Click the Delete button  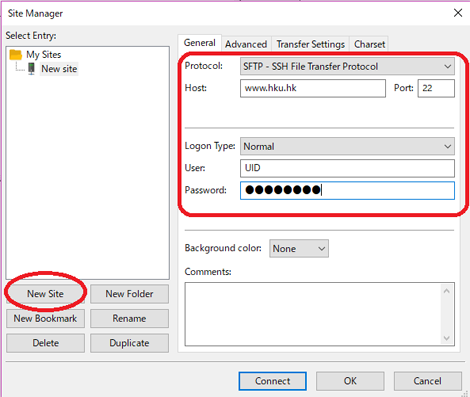point(45,343)
